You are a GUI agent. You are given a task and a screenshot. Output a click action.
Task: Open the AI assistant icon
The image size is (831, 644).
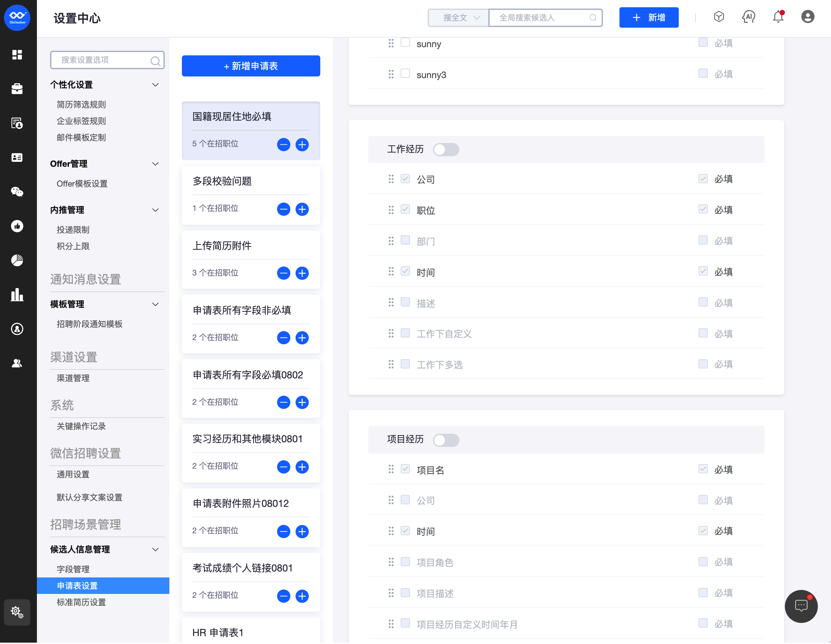748,17
